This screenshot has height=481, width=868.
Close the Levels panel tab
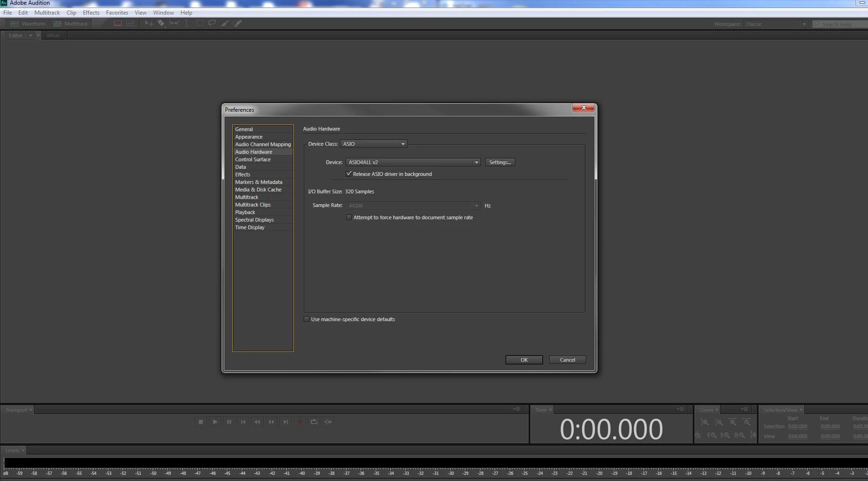[x=23, y=450]
